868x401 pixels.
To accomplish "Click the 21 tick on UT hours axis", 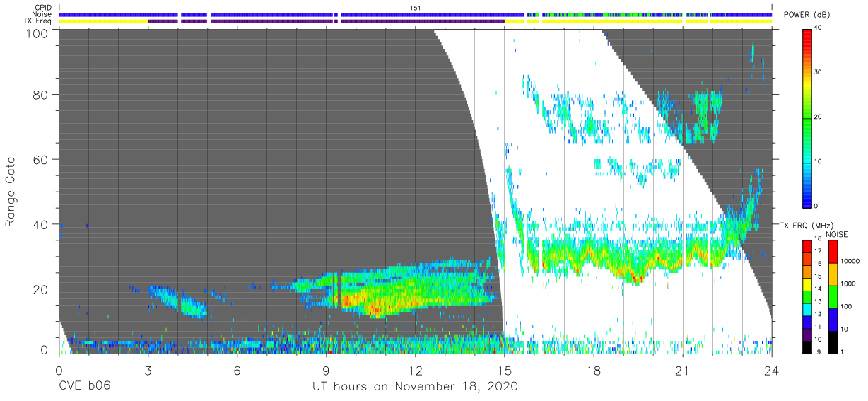I will click(x=682, y=370).
